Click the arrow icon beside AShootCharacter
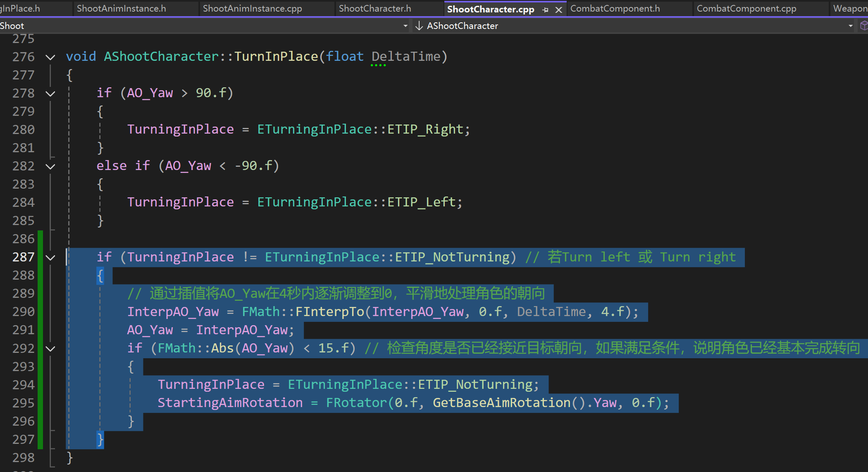Image resolution: width=868 pixels, height=472 pixels. (x=419, y=26)
